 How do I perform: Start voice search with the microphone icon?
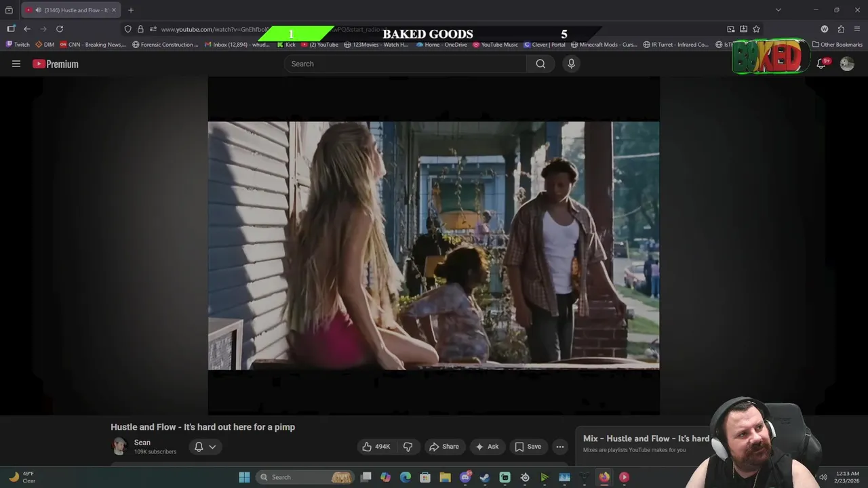[x=571, y=64]
